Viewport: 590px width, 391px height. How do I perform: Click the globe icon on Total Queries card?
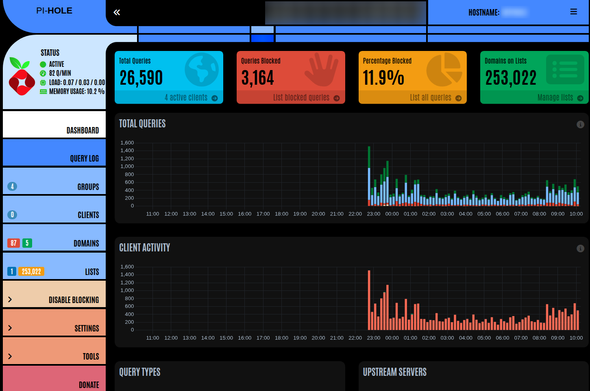click(x=202, y=70)
